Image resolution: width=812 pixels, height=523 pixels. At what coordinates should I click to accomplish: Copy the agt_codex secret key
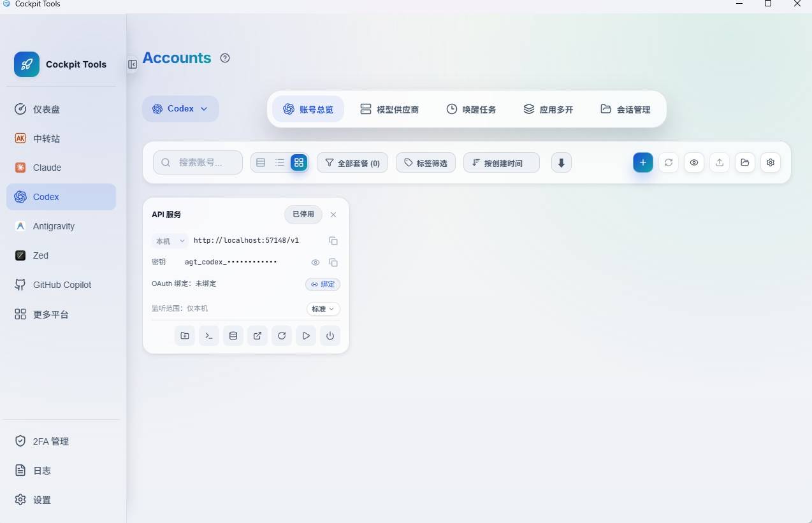(x=333, y=262)
